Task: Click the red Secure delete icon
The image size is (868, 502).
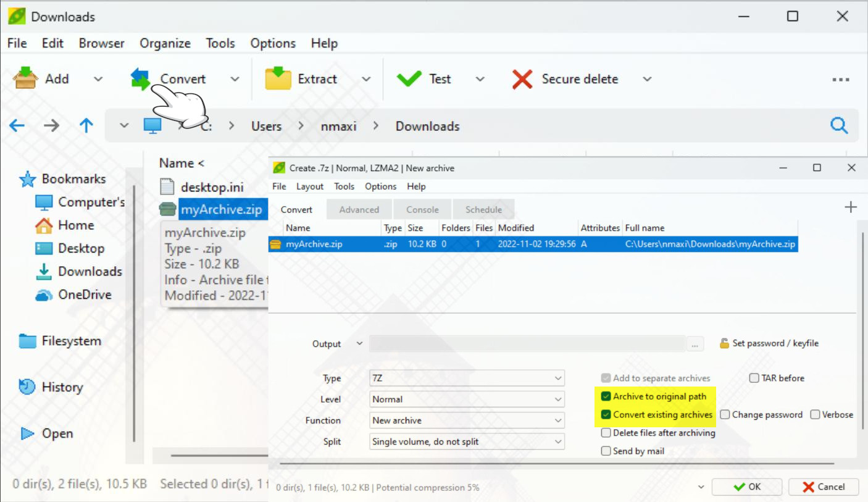Action: (522, 79)
